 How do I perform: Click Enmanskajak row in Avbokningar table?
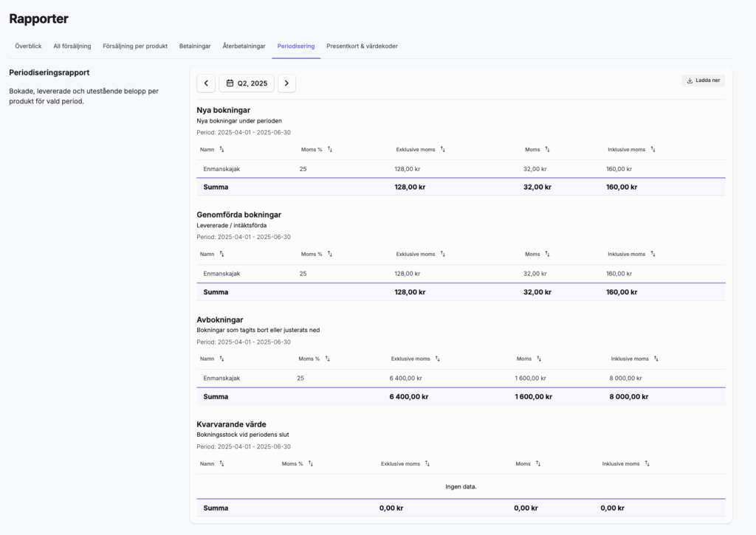click(x=221, y=378)
